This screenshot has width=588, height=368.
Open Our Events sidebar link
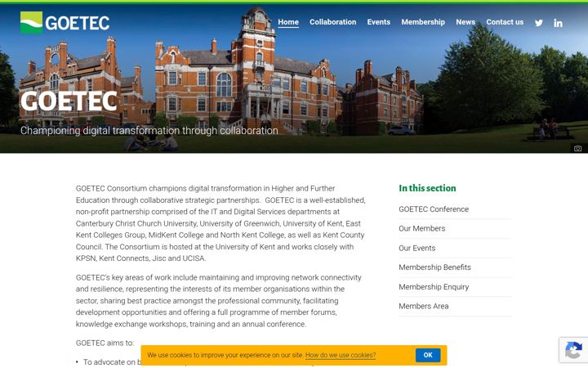[x=417, y=248]
